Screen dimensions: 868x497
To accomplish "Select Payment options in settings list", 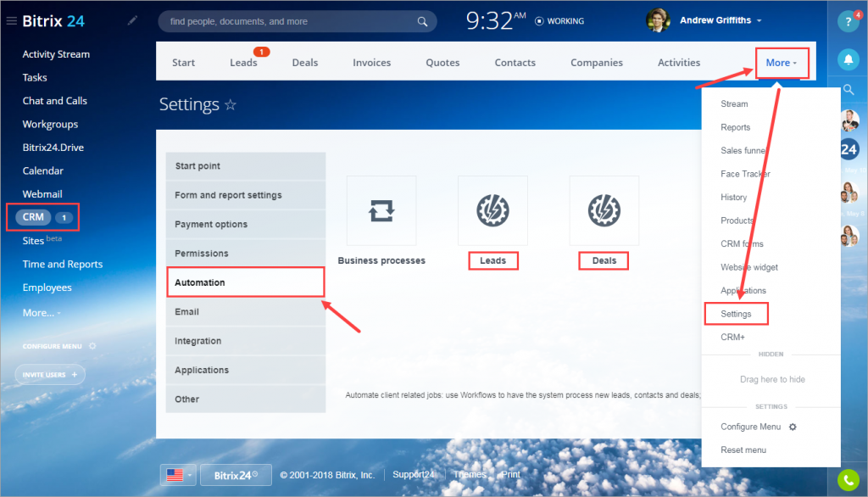I will (246, 225).
